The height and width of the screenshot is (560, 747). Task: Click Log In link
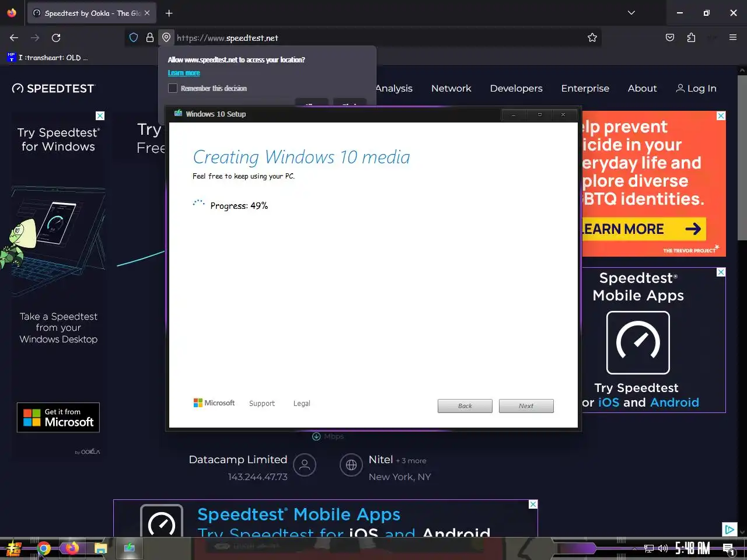[x=696, y=89]
